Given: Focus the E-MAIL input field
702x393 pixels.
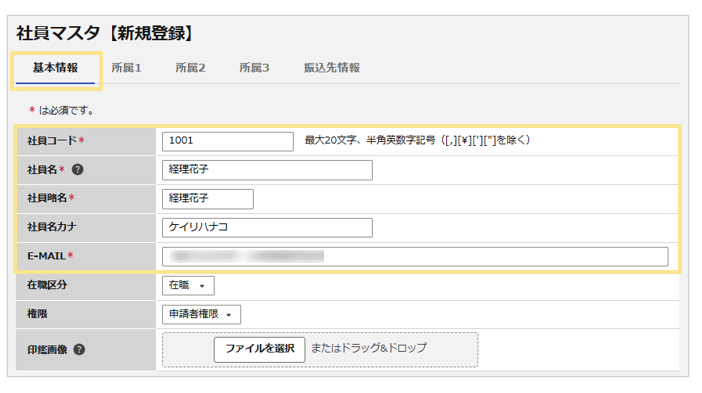Looking at the screenshot, I should (x=415, y=256).
